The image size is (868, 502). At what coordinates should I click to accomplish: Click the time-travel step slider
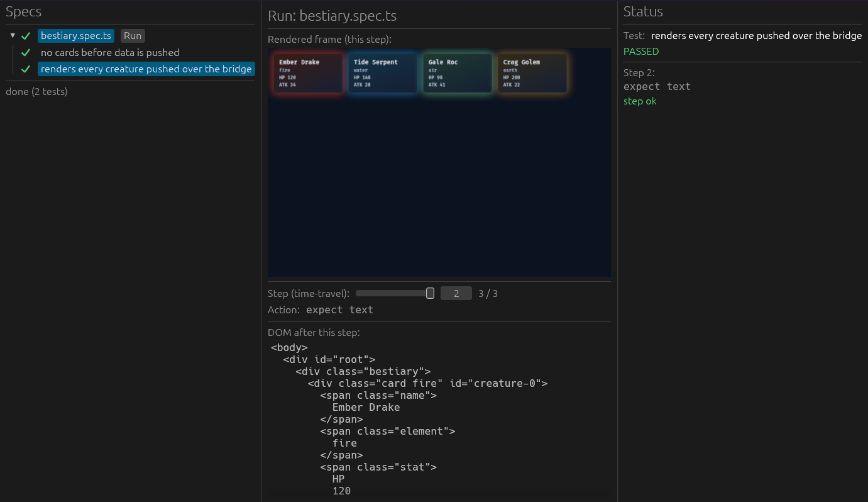coord(395,293)
